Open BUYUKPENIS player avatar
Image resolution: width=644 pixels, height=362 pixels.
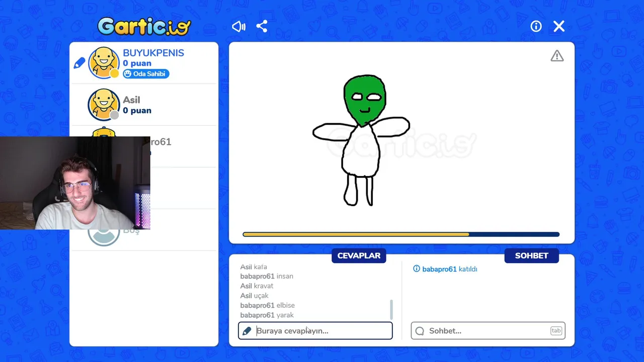pyautogui.click(x=104, y=63)
